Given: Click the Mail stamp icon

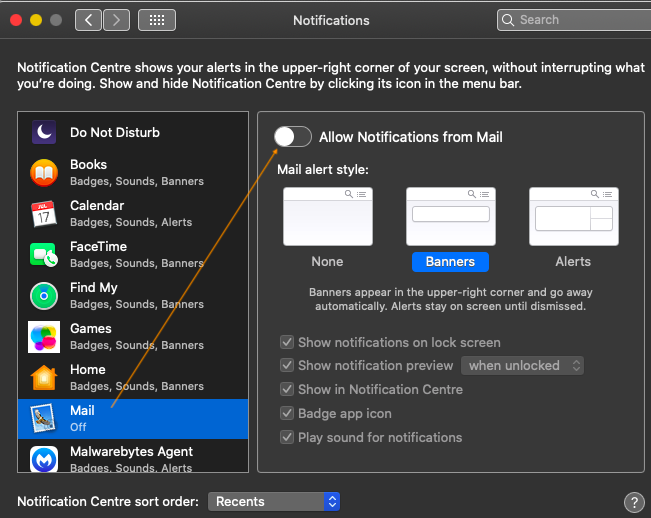Looking at the screenshot, I should 44,418.
